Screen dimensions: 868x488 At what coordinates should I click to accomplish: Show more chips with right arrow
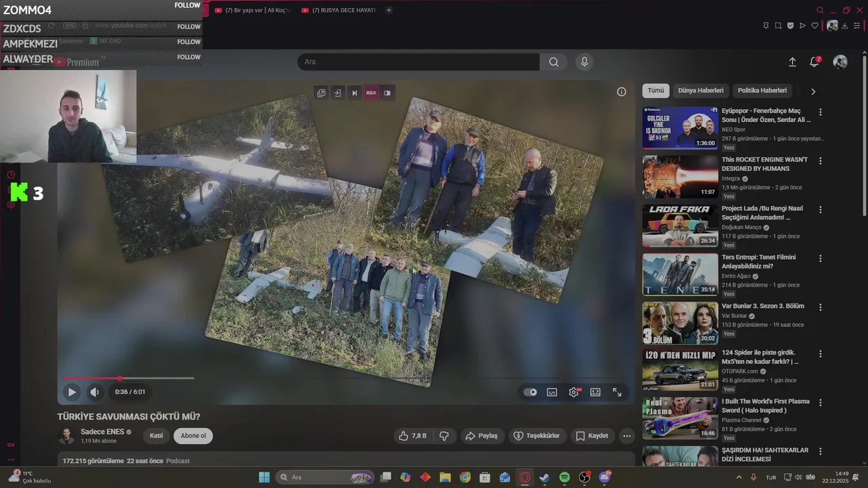pos(813,91)
